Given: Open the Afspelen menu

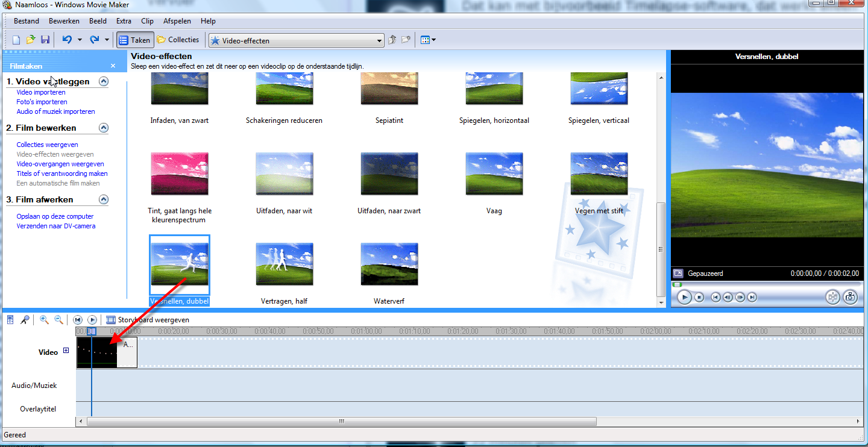Looking at the screenshot, I should click(177, 21).
